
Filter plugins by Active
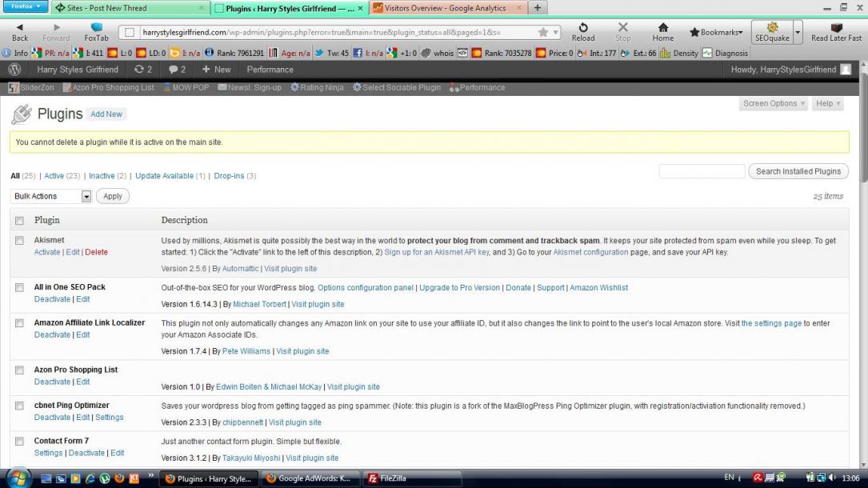point(54,176)
